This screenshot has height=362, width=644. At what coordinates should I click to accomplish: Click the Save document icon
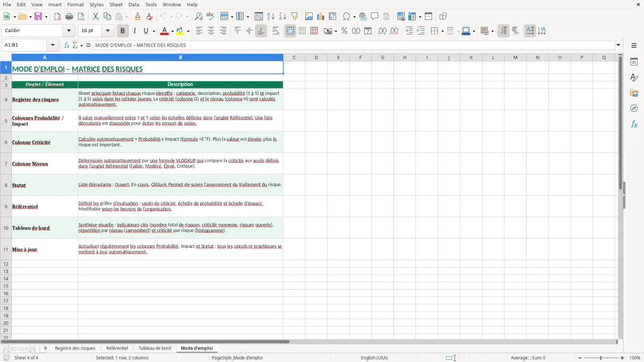pyautogui.click(x=38, y=17)
